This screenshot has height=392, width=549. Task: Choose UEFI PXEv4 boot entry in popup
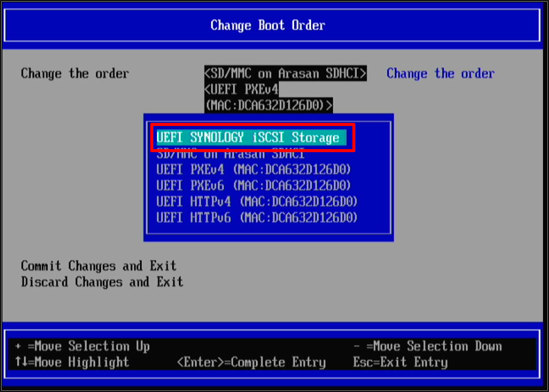click(253, 169)
